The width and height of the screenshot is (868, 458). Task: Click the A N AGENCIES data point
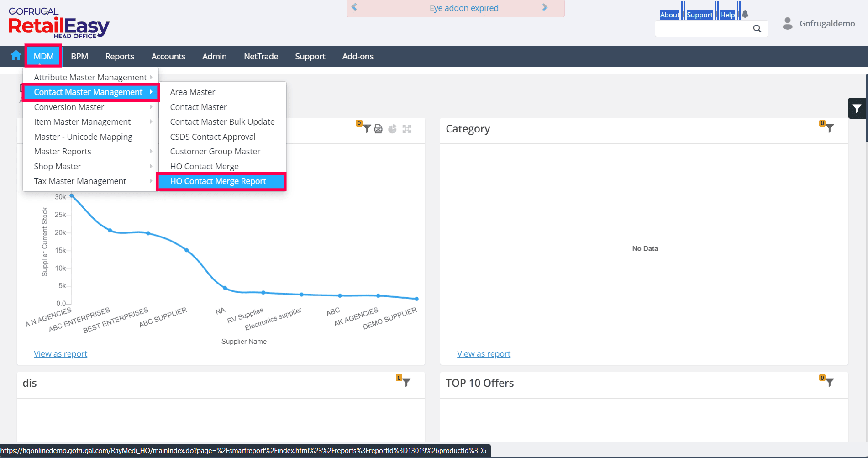[x=72, y=195]
